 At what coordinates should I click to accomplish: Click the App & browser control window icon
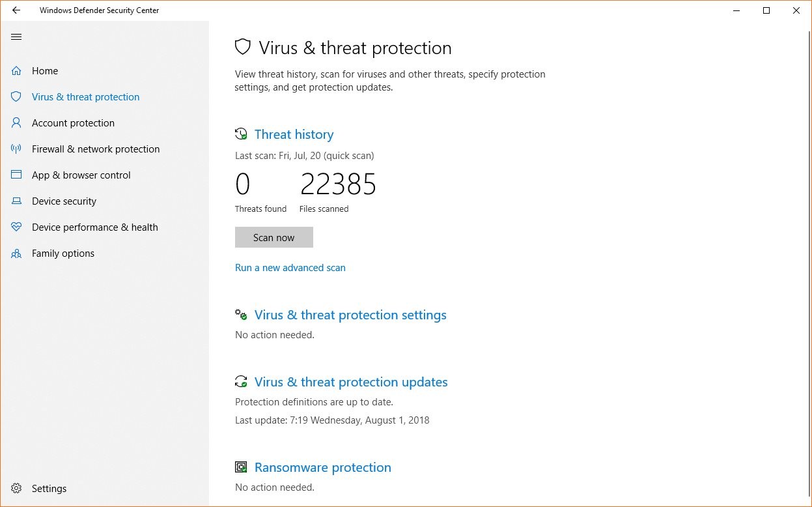coord(16,175)
